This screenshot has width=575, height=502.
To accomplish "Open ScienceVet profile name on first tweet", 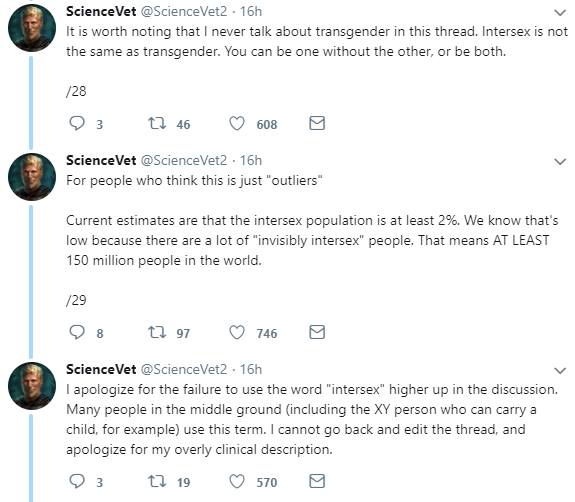I will tap(101, 11).
